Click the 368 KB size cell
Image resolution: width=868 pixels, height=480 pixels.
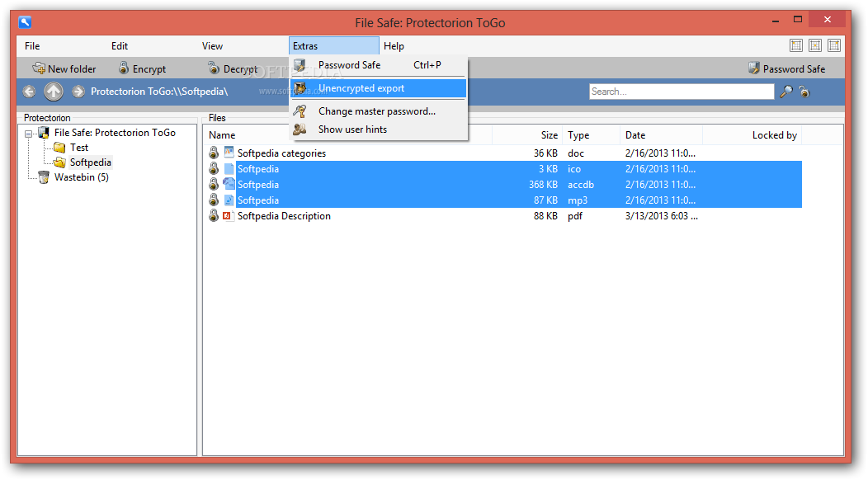click(x=543, y=185)
